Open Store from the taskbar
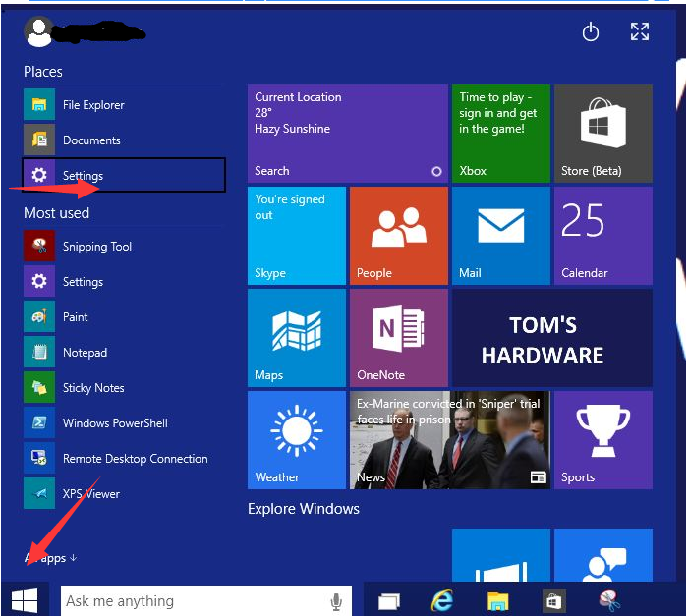This screenshot has height=616, width=688. tap(553, 601)
